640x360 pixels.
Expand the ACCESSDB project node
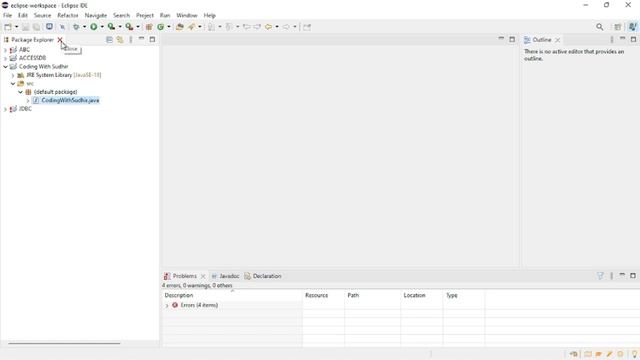pyautogui.click(x=5, y=58)
